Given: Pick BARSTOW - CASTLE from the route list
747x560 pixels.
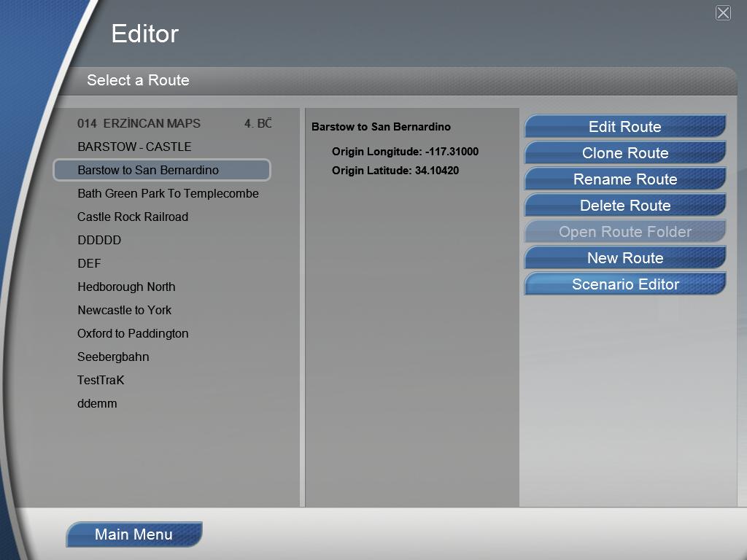Looking at the screenshot, I should (x=162, y=147).
